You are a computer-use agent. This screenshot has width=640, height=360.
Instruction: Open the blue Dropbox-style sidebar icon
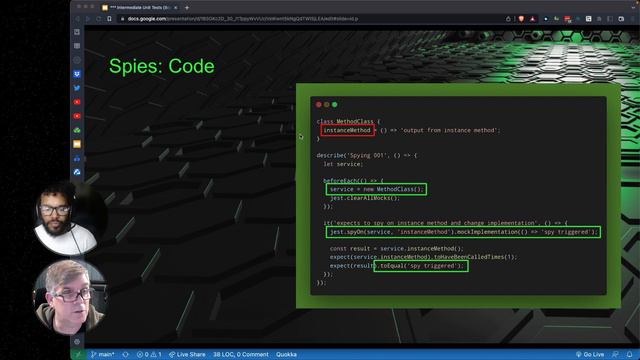(77, 74)
